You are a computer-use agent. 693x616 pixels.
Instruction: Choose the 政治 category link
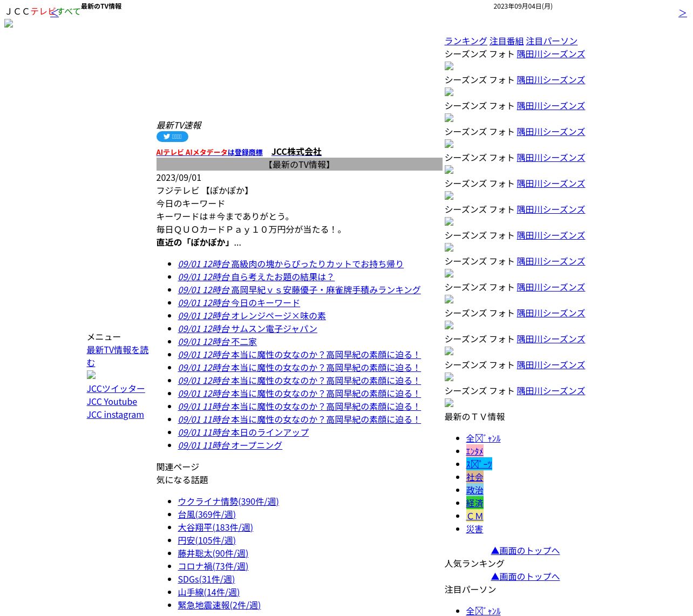click(x=475, y=490)
